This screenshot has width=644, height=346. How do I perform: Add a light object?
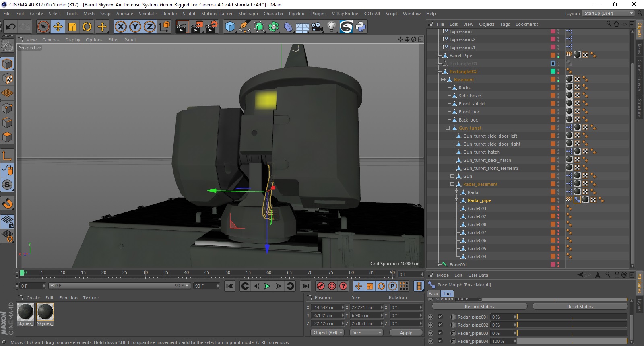click(332, 27)
